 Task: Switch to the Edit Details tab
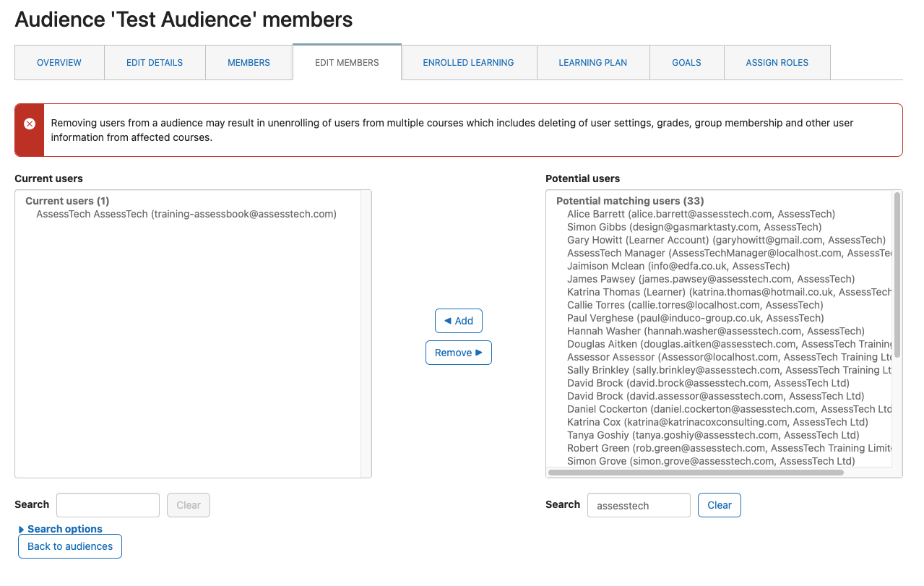(x=155, y=63)
